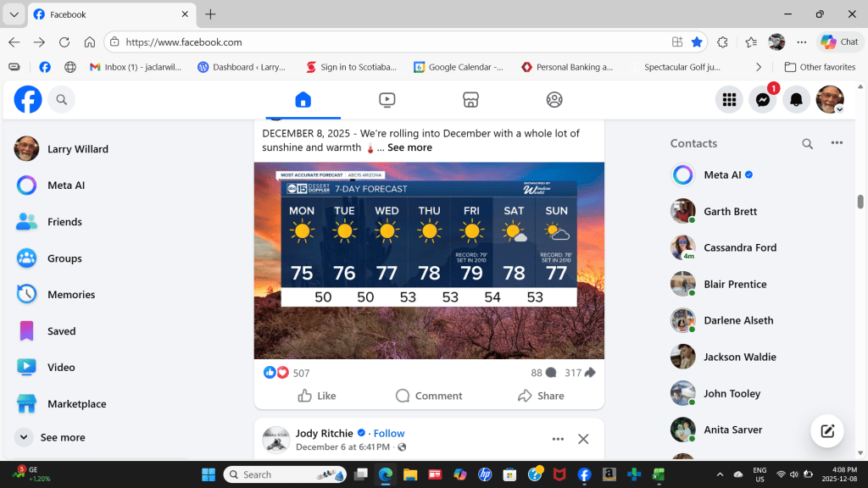The image size is (868, 488).
Task: Open Contacts options three-dot menu
Action: (x=837, y=143)
